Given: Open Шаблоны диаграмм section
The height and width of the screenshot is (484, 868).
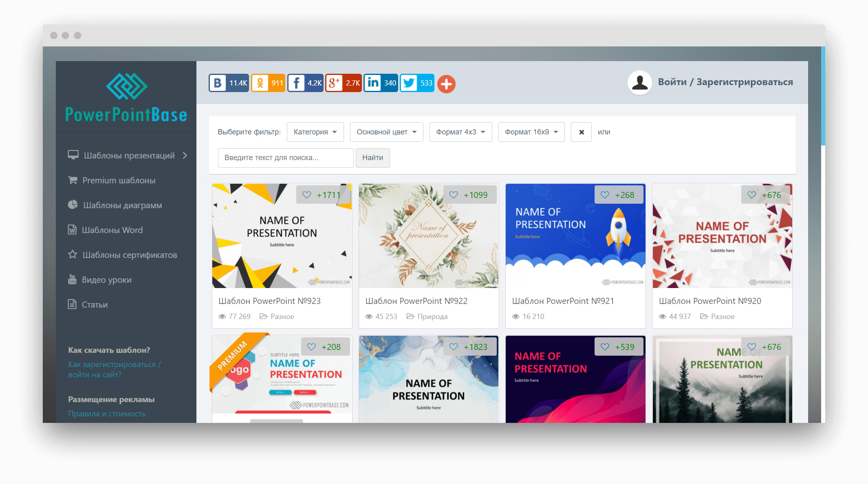Looking at the screenshot, I should [123, 205].
